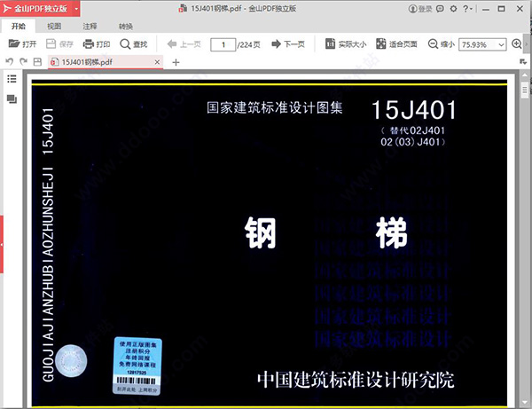Image resolution: width=532 pixels, height=409 pixels.
Task: Switch to the 视图 (View) tab
Action: tap(54, 27)
